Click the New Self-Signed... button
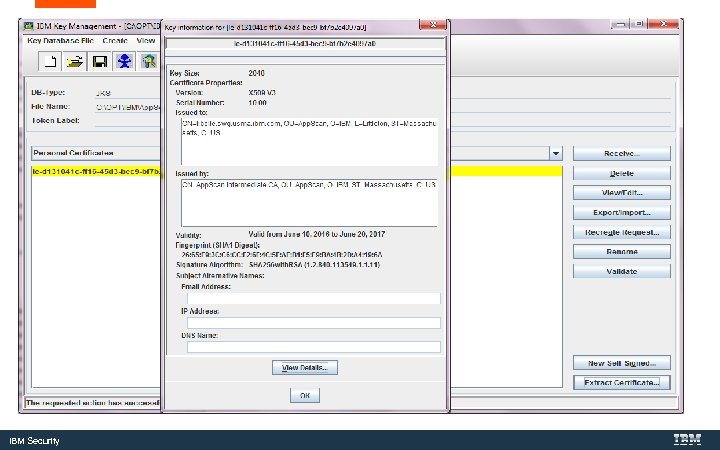720x450 pixels. 622,363
